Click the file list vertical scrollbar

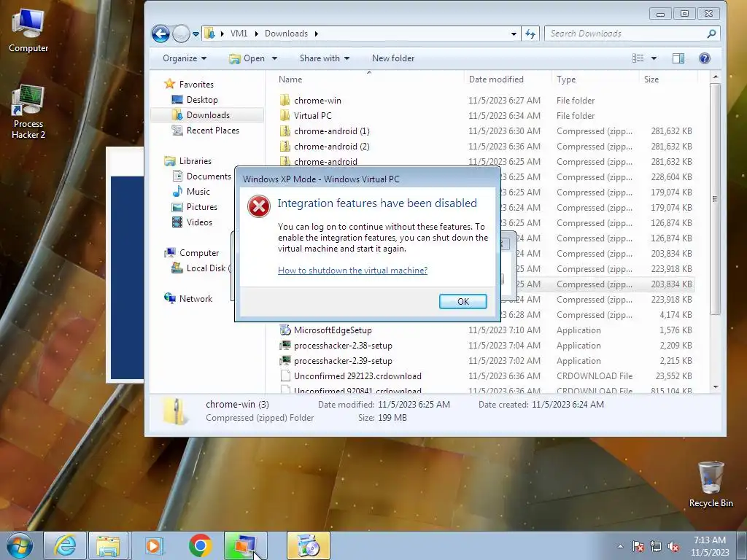pyautogui.click(x=715, y=198)
